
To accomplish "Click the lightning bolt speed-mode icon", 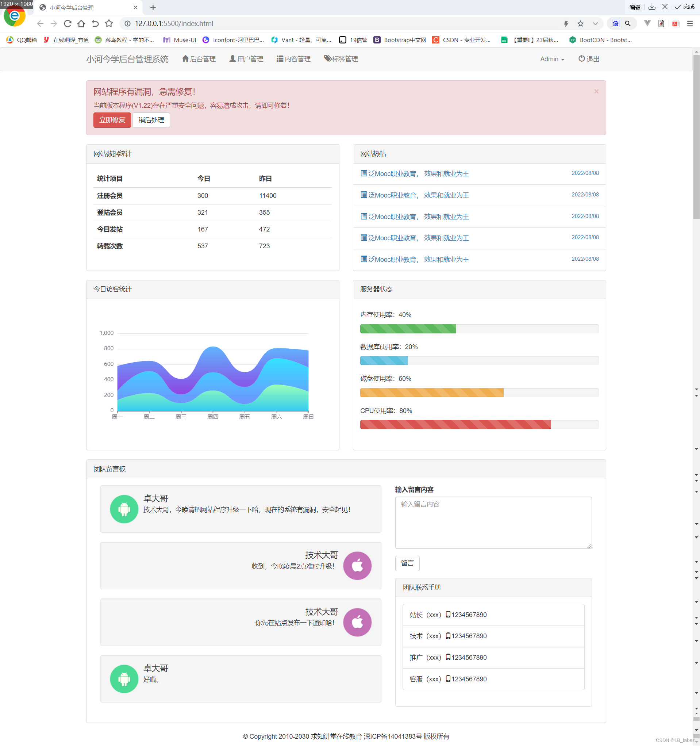I will [x=566, y=24].
